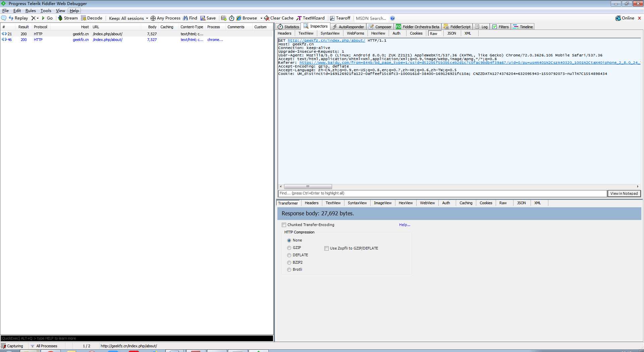The width and height of the screenshot is (644, 352).
Task: Select DEFLATE compression radio button
Action: tap(289, 255)
